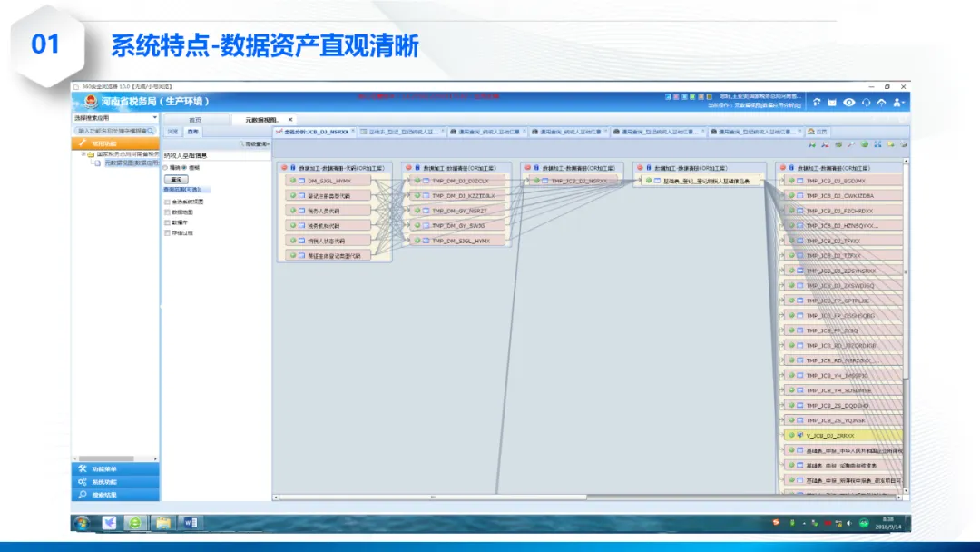
Task: Select the TMP_DM_SJGL_HYMX table node
Action: point(456,241)
